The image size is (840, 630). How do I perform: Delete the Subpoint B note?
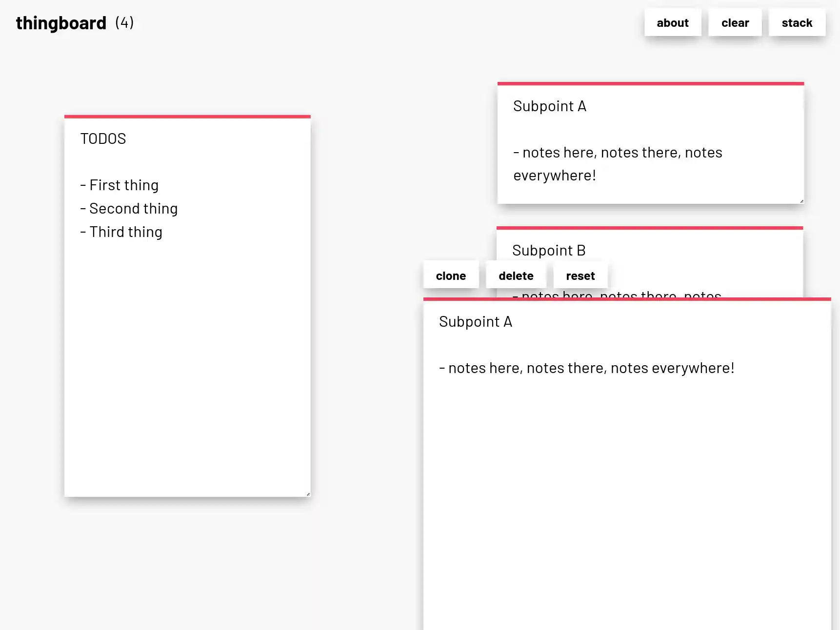click(516, 275)
